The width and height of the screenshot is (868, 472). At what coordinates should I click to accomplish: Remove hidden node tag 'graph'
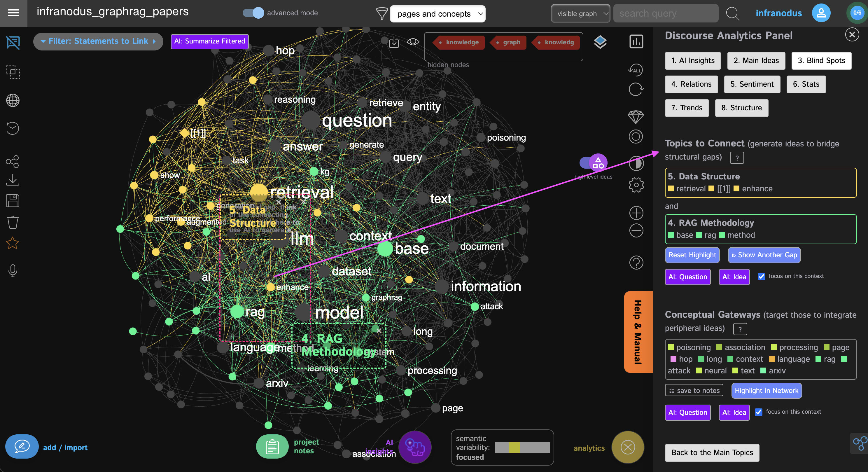pyautogui.click(x=508, y=42)
